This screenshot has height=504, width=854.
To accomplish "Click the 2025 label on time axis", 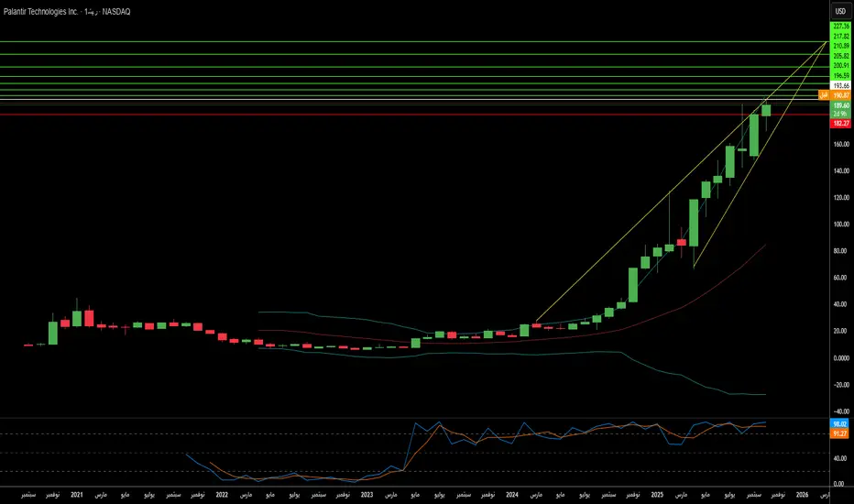I will tap(657, 495).
